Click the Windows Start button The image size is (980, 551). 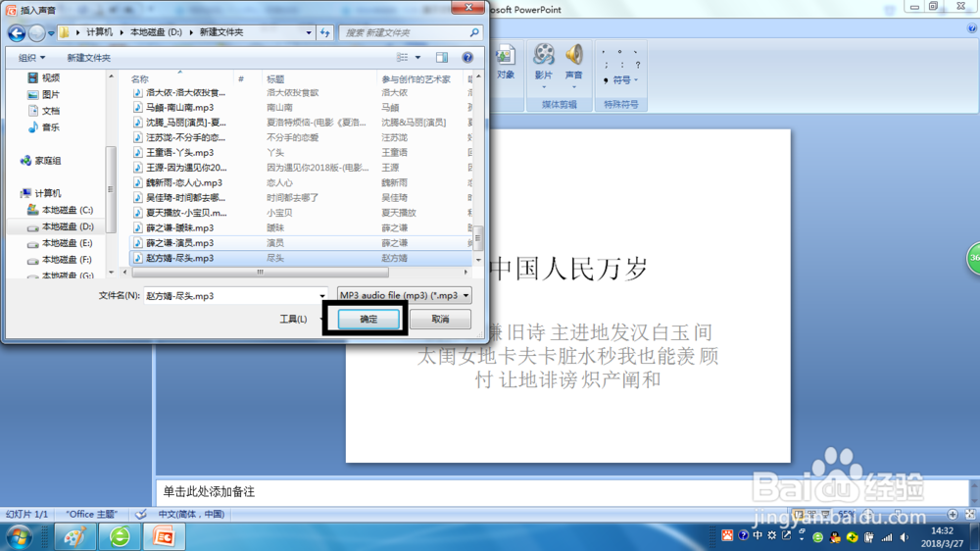(x=20, y=536)
